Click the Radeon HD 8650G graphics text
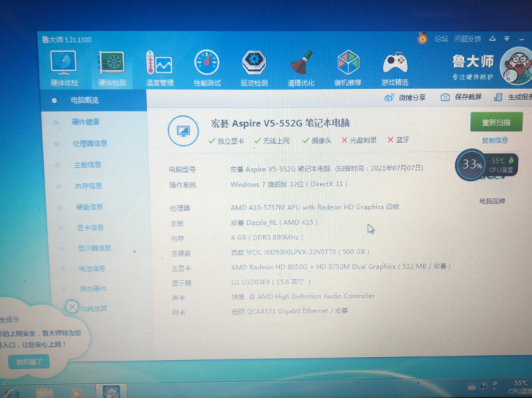Screen dimensions: 532x398 tap(341, 267)
